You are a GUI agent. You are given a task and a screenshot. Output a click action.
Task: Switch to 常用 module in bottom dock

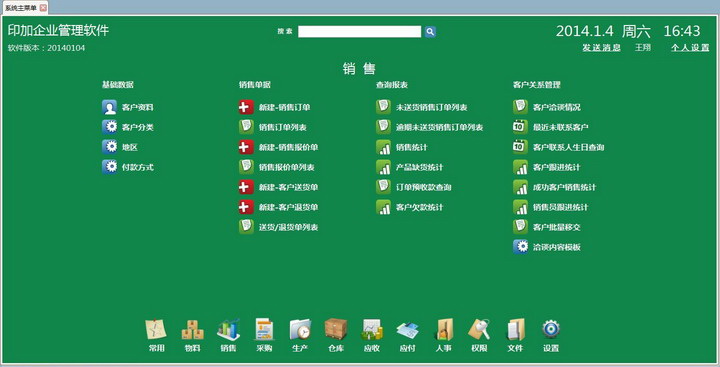157,335
